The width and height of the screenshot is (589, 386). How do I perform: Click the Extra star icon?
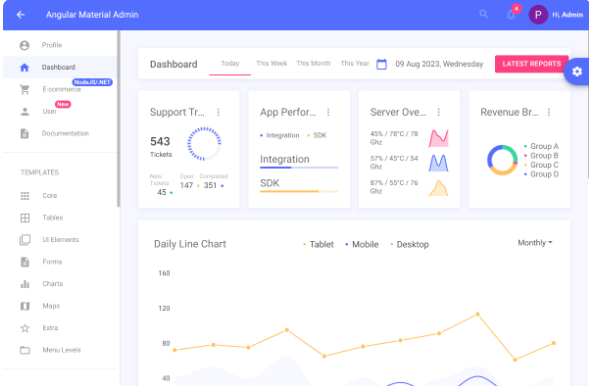25,328
